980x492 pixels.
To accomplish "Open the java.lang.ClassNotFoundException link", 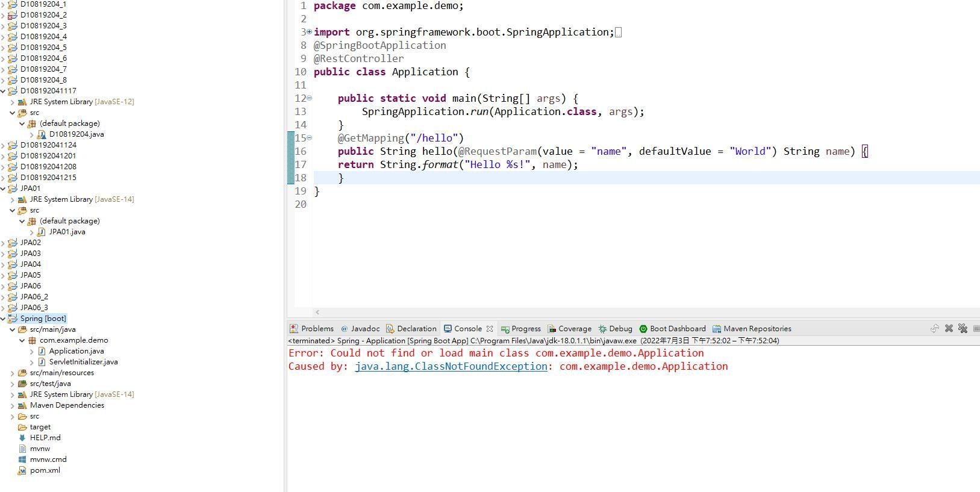I will click(451, 366).
